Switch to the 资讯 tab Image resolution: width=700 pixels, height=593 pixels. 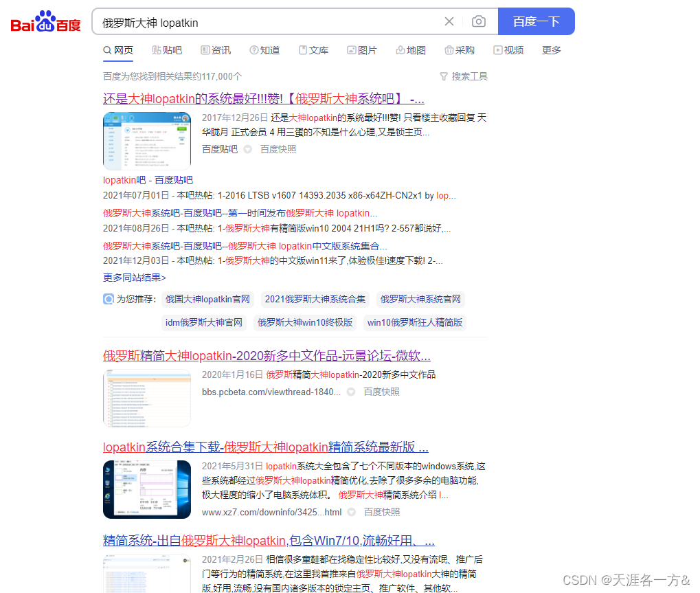pos(216,50)
